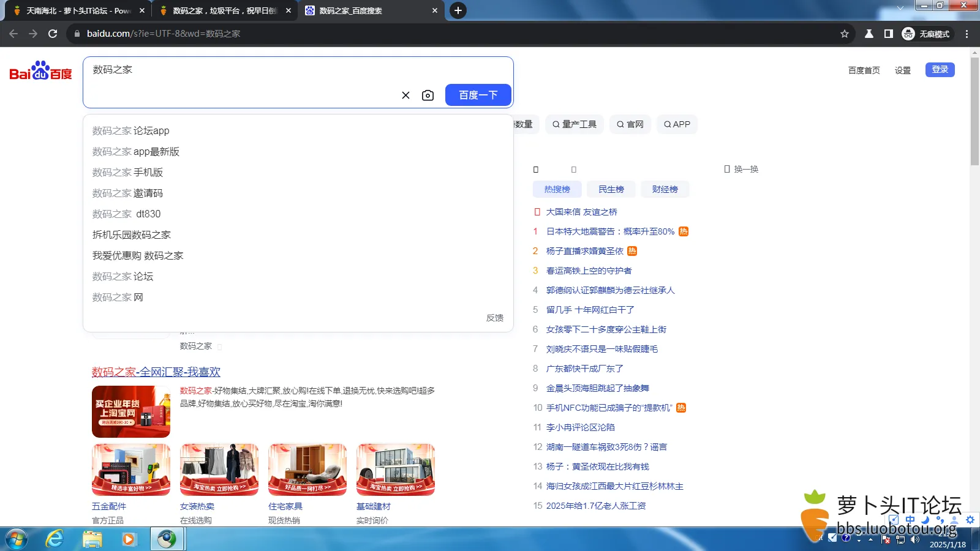Click the Chrome labs flask icon
This screenshot has width=980, height=551.
click(x=869, y=34)
